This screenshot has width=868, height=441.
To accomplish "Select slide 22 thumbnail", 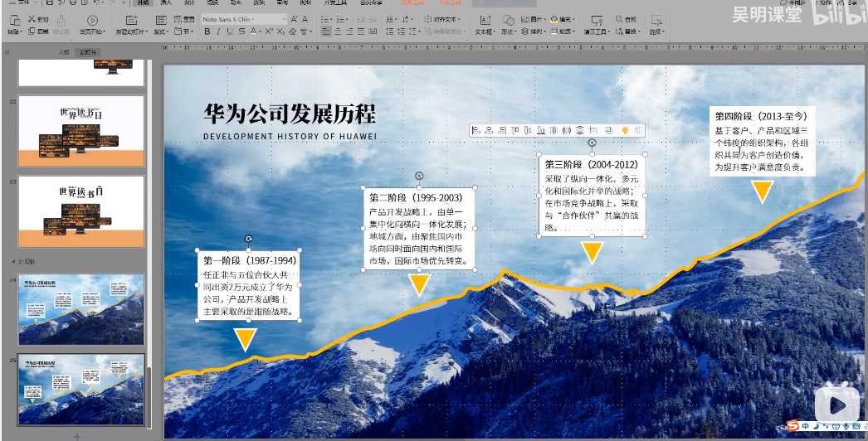I will tap(81, 131).
